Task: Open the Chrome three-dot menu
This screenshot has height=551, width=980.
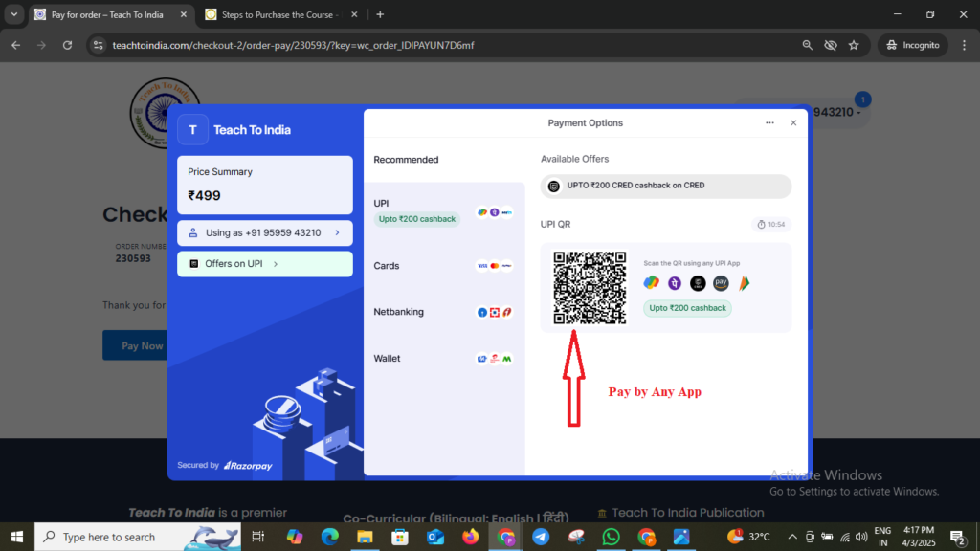Action: point(965,45)
